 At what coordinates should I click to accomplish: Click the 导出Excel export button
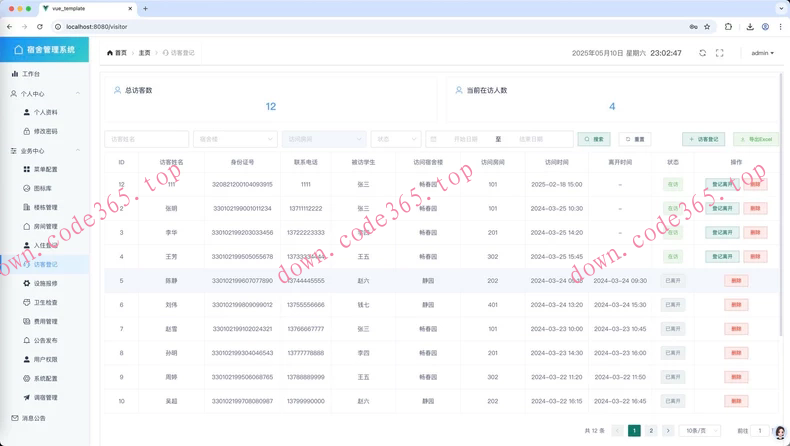click(x=755, y=140)
